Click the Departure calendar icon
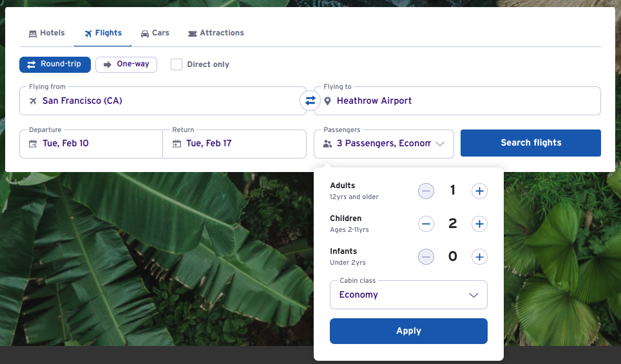 (x=33, y=144)
